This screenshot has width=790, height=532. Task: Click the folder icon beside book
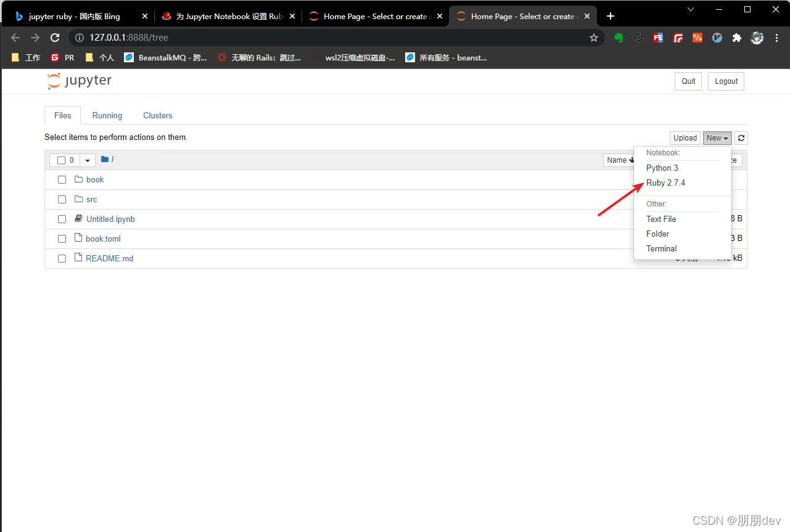(x=78, y=179)
